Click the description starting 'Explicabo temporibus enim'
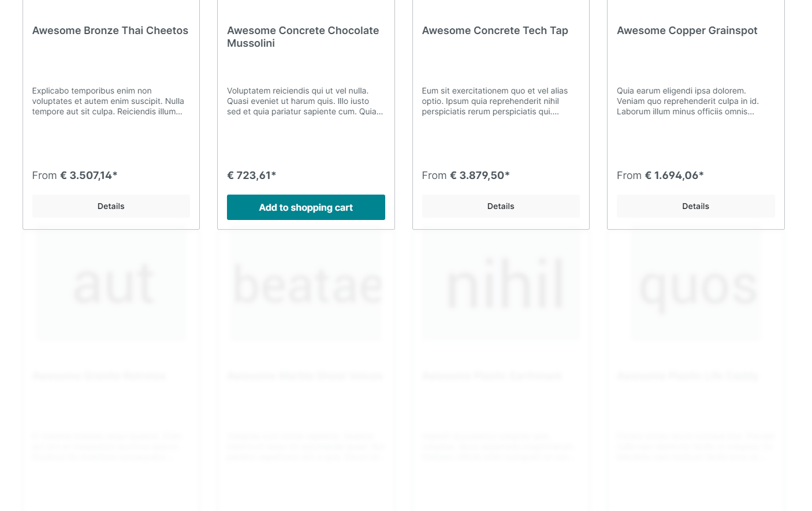Viewport: 812px width, 511px height. tap(109, 101)
